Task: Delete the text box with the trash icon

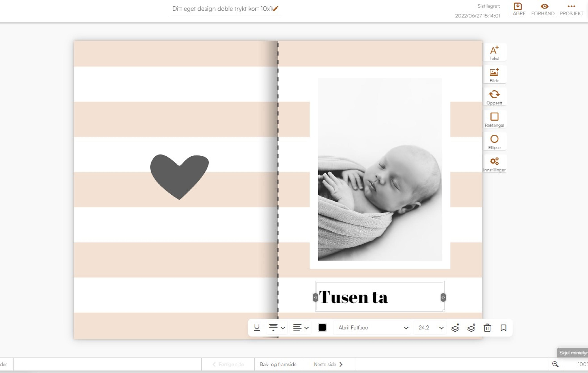Action: [x=487, y=328]
